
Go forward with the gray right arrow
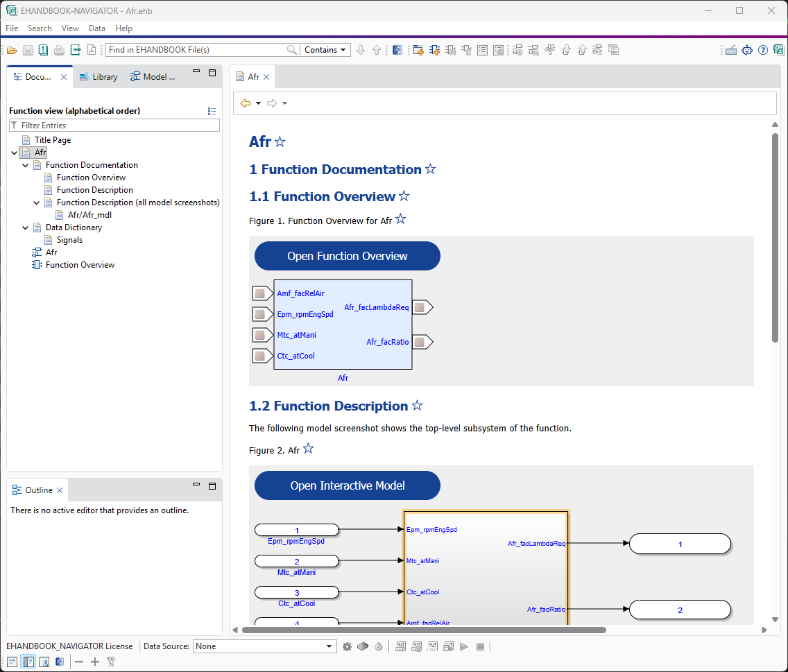tap(272, 103)
